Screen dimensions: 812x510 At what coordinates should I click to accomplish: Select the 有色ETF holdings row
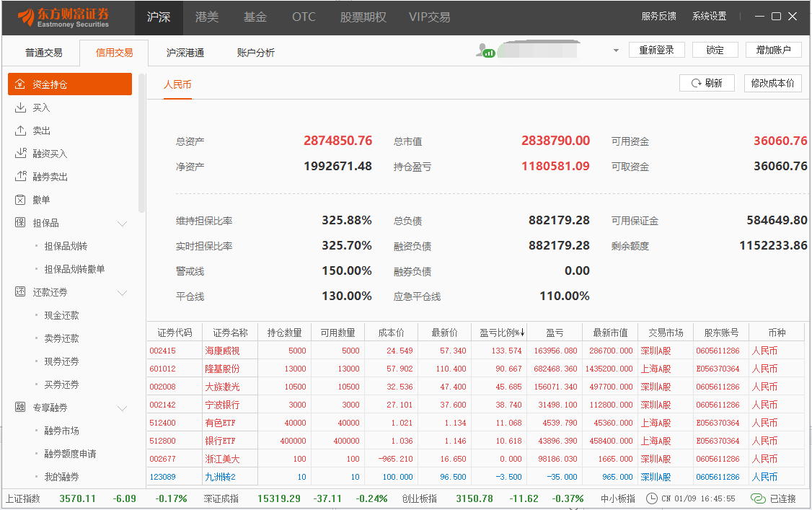(475, 423)
